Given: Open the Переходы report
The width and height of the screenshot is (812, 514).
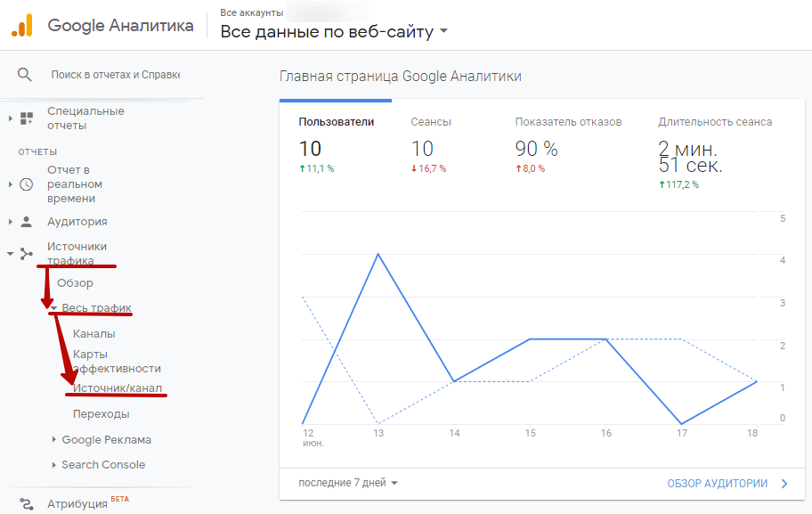Looking at the screenshot, I should click(101, 414).
